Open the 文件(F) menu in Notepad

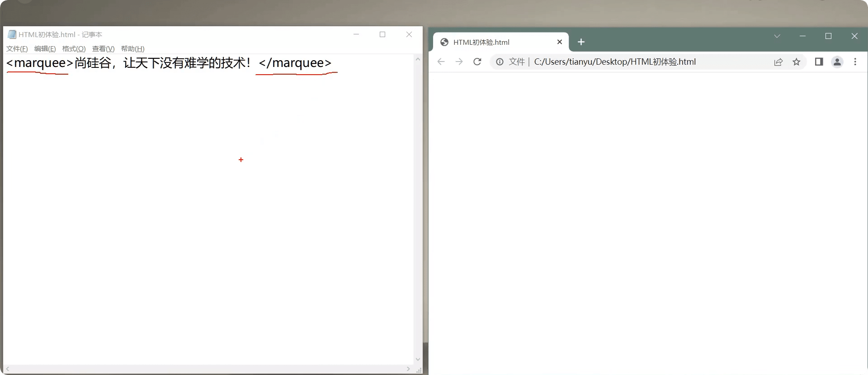point(17,49)
